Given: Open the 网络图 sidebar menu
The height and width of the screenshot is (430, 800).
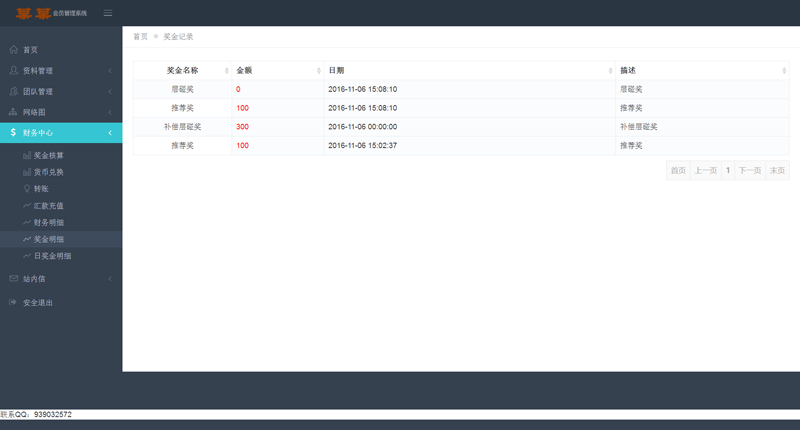Looking at the screenshot, I should (61, 112).
